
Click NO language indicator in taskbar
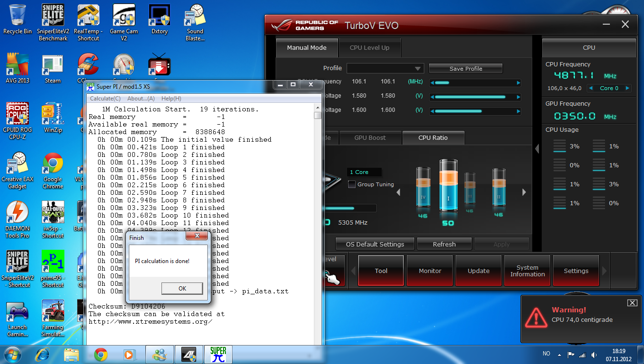[546, 354]
